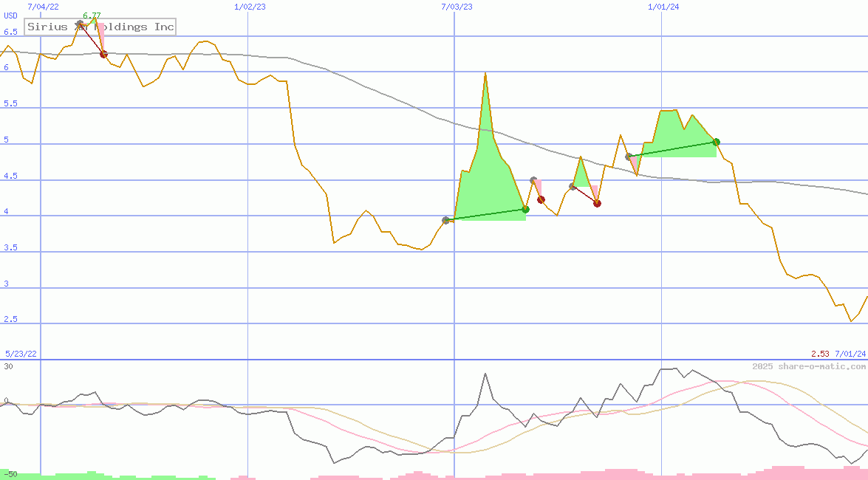The image size is (868, 480).
Task: Click the 30 indicator axis label
Action: [x=8, y=366]
